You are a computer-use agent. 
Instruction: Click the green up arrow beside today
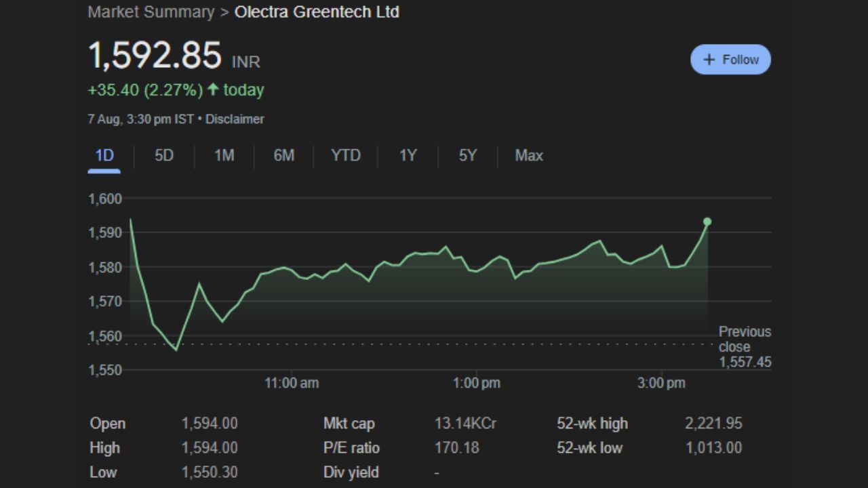(213, 90)
